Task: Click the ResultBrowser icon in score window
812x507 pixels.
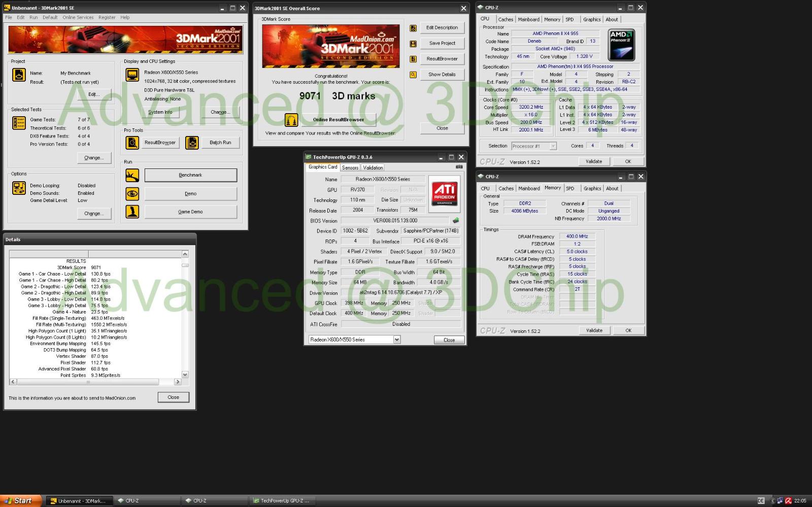Action: [x=413, y=59]
